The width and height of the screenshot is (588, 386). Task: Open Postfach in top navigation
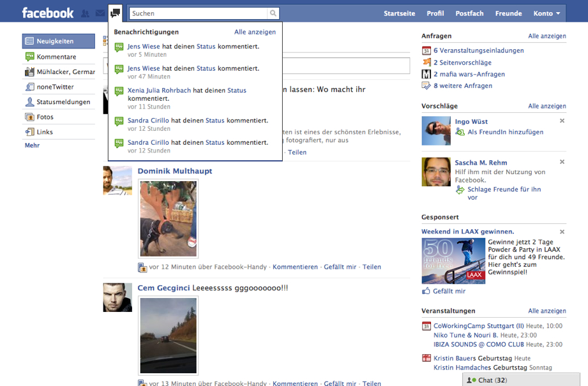coord(469,13)
